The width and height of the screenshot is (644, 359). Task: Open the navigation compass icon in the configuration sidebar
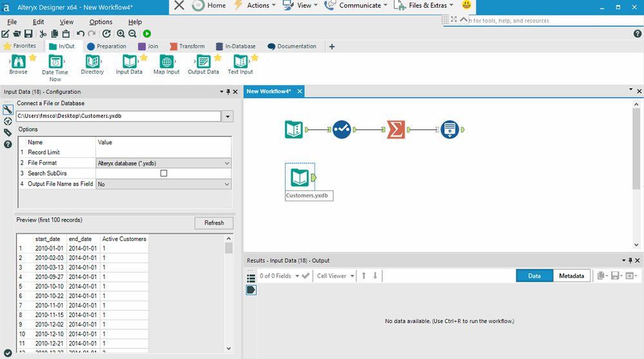coord(8,121)
